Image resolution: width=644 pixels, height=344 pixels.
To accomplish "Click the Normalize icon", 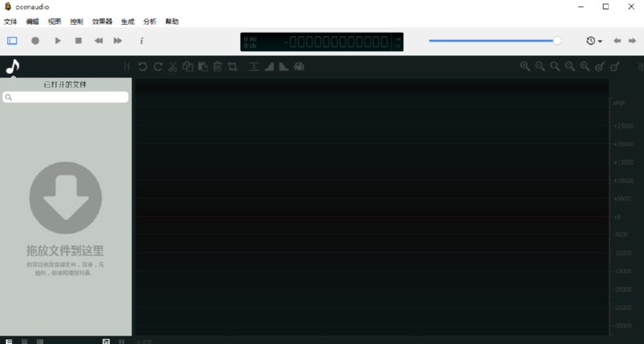I will point(255,67).
